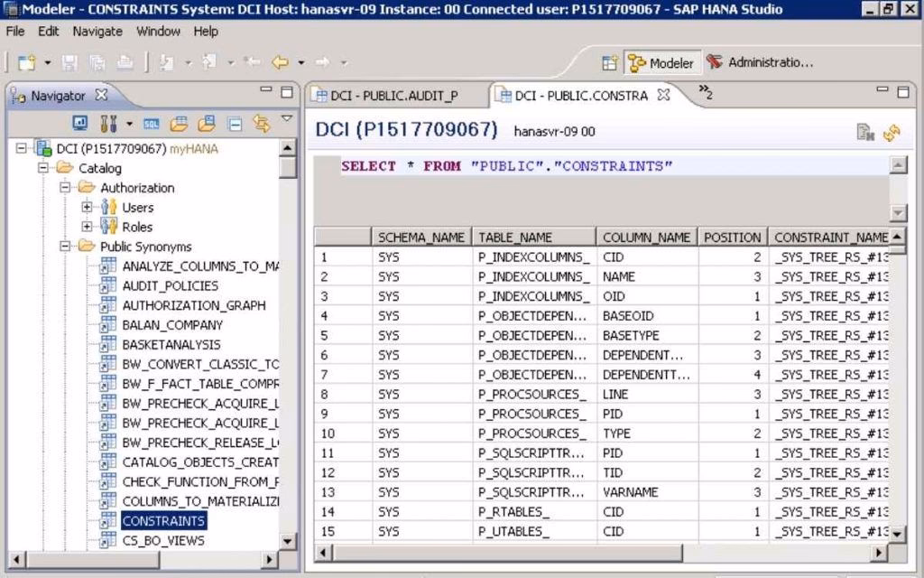924x578 pixels.
Task: Open the Navigate menu
Action: click(x=97, y=32)
